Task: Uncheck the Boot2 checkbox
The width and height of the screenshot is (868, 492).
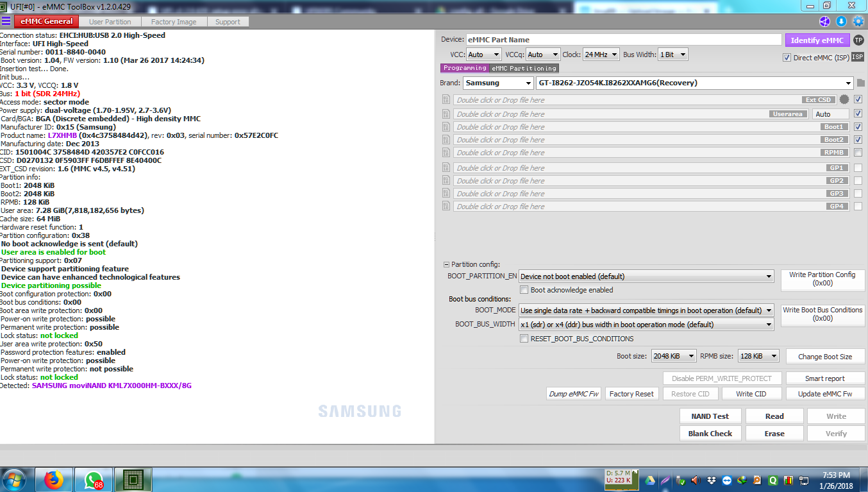Action: (x=858, y=140)
